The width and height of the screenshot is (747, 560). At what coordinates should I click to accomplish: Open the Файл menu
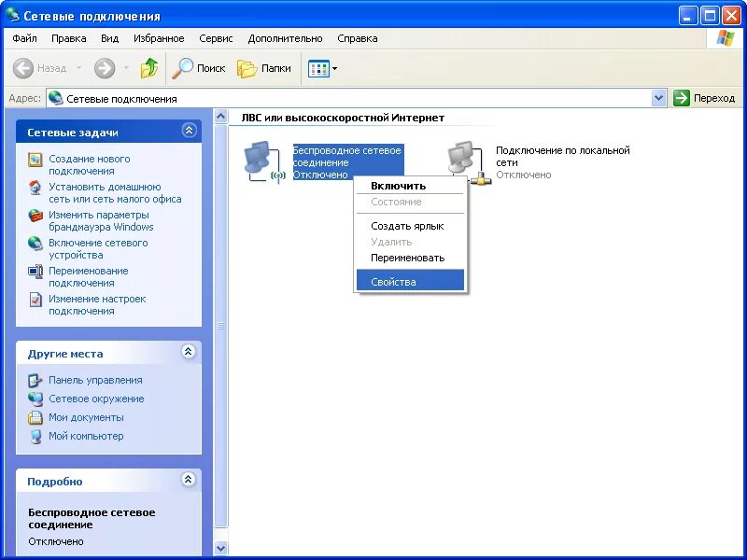click(x=25, y=38)
